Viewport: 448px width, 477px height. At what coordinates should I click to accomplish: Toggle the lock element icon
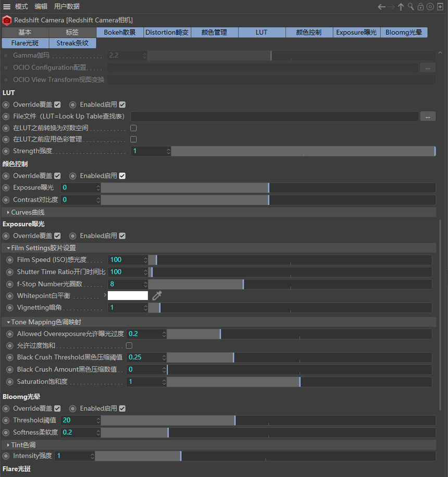tap(420, 7)
